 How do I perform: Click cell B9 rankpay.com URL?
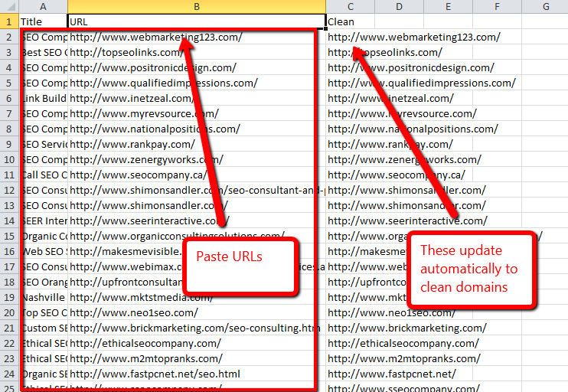click(197, 144)
